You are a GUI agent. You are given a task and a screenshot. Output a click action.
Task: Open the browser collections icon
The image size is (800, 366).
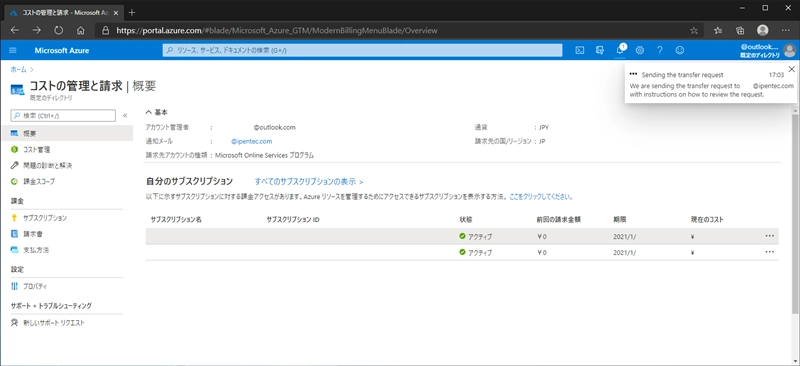tap(740, 31)
